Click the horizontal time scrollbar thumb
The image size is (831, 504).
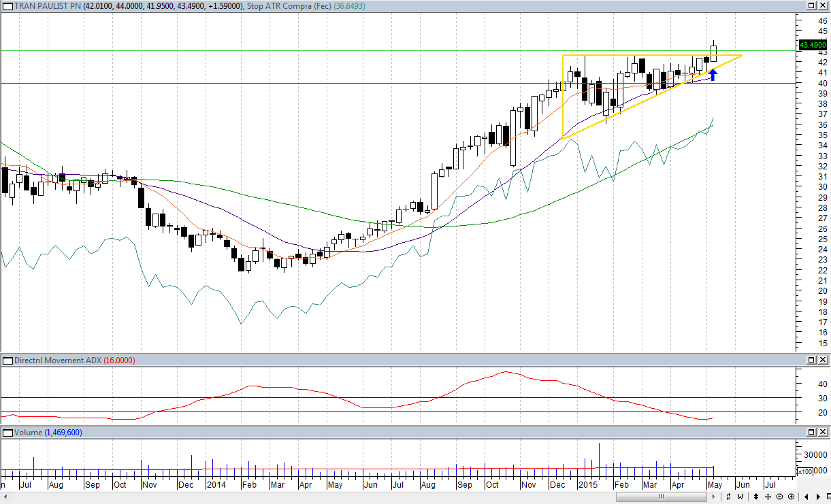[x=659, y=497]
